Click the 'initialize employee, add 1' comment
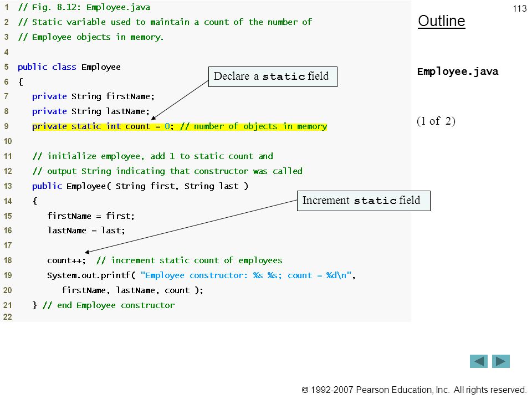 click(x=153, y=156)
